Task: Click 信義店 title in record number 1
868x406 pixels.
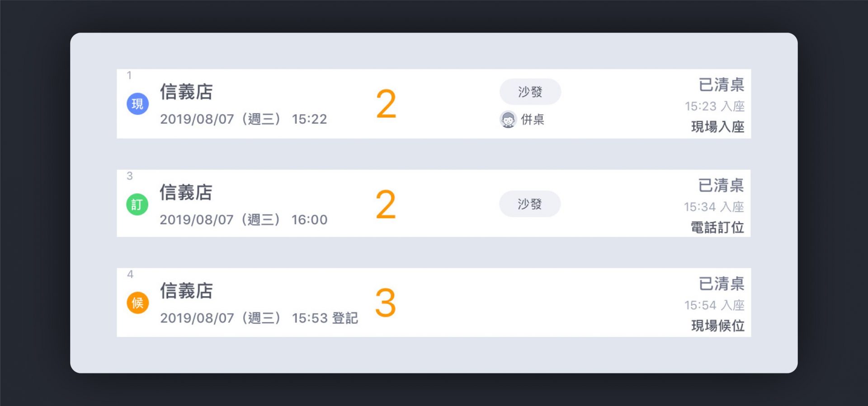Action: click(186, 92)
